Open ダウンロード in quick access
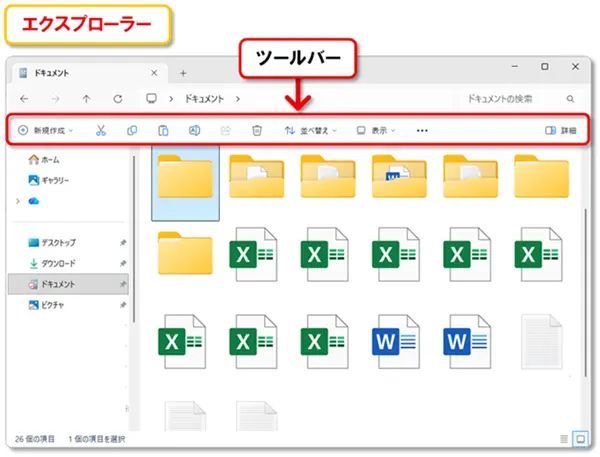The width and height of the screenshot is (600, 457). [x=52, y=263]
